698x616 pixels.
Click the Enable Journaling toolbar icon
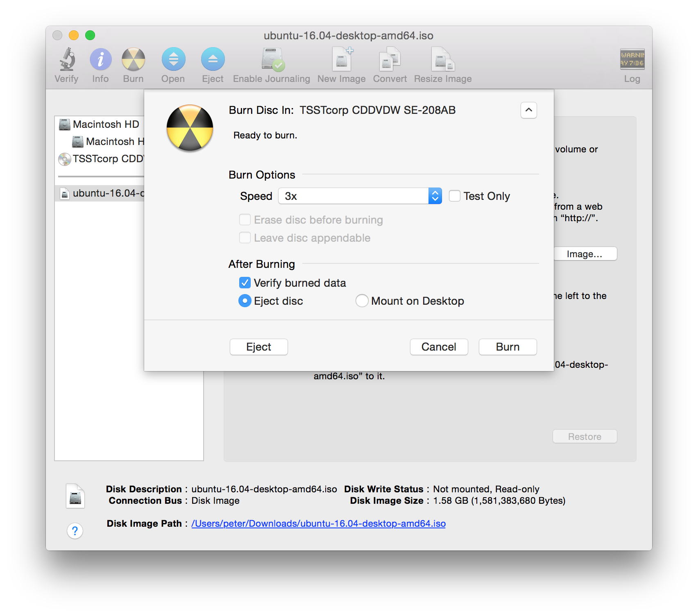(272, 59)
